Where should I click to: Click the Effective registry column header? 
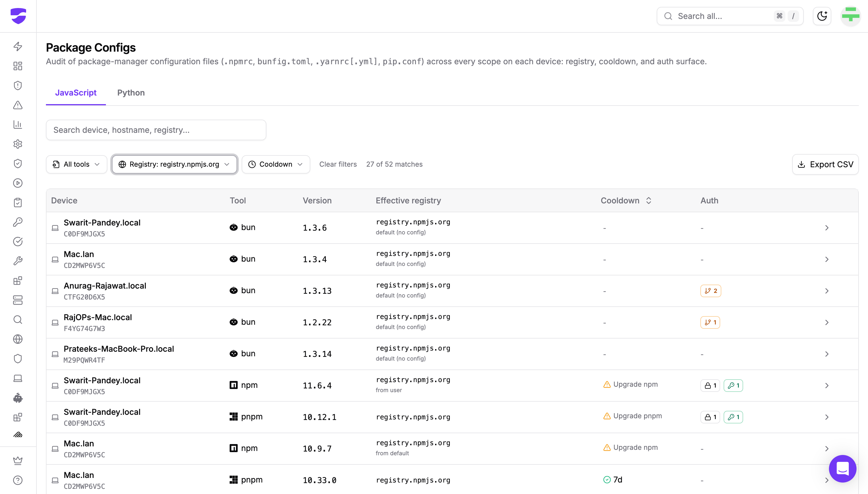pyautogui.click(x=408, y=201)
